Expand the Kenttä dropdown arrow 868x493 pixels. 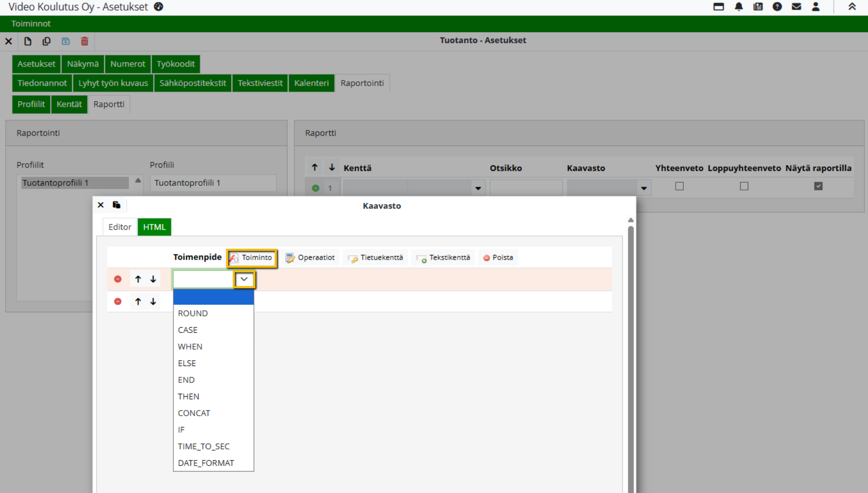click(x=478, y=188)
